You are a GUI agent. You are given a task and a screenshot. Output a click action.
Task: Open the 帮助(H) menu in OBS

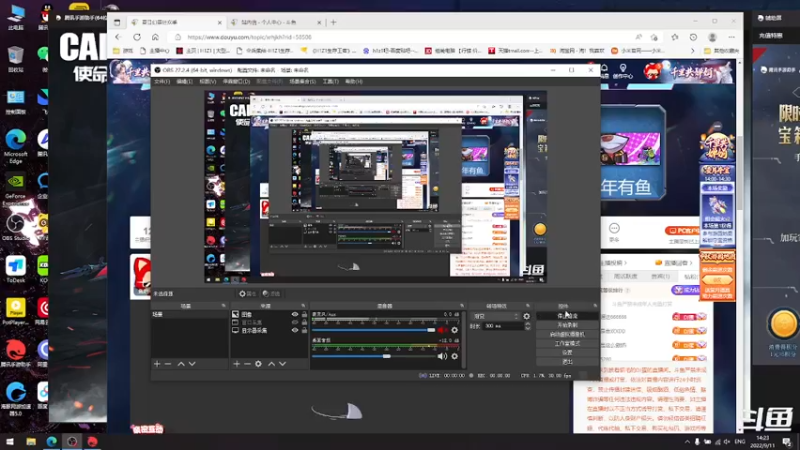tap(354, 82)
